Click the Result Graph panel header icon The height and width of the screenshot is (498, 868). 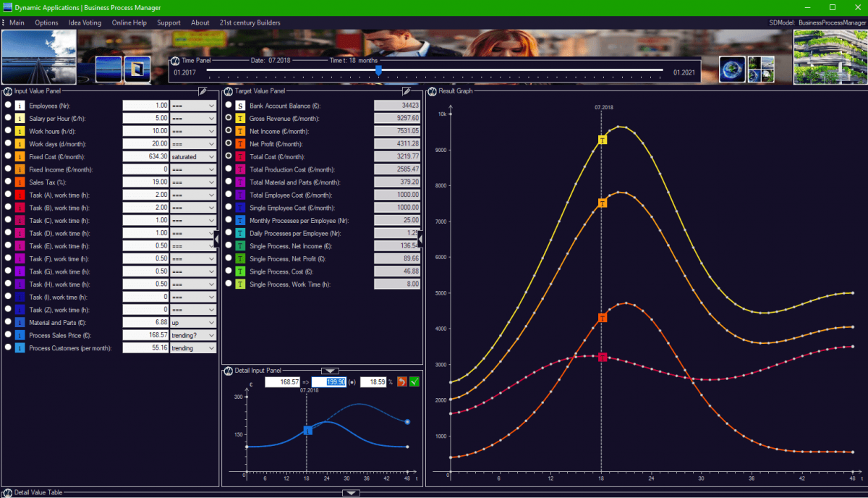point(432,91)
